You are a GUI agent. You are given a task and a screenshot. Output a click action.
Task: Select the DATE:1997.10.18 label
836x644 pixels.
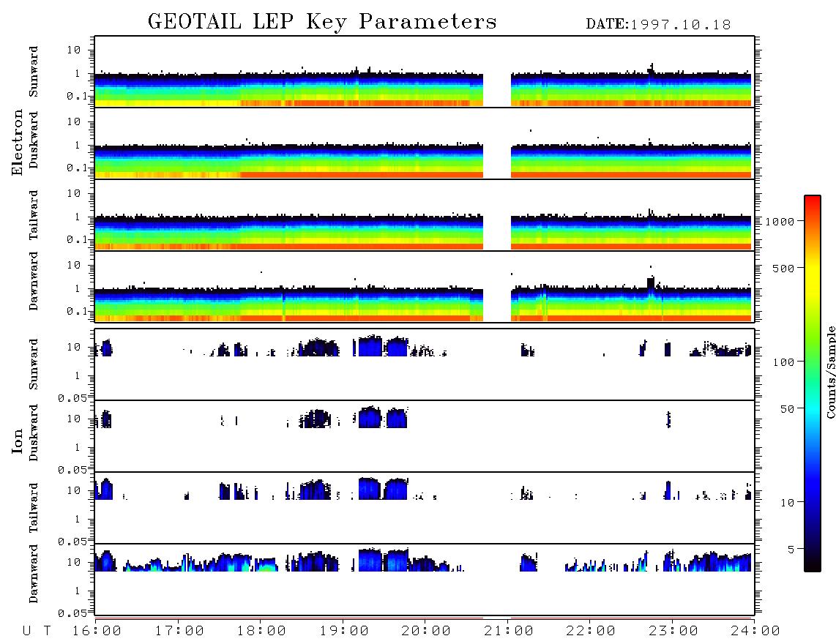[x=658, y=25]
